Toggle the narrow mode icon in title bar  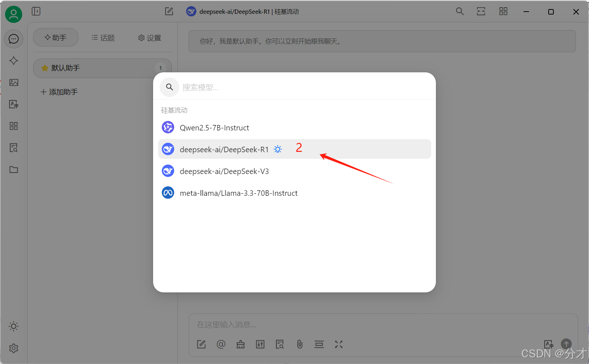481,11
